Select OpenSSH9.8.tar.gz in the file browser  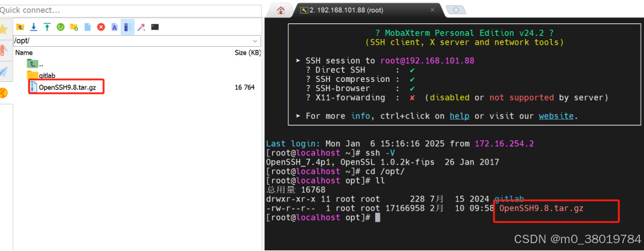point(66,87)
